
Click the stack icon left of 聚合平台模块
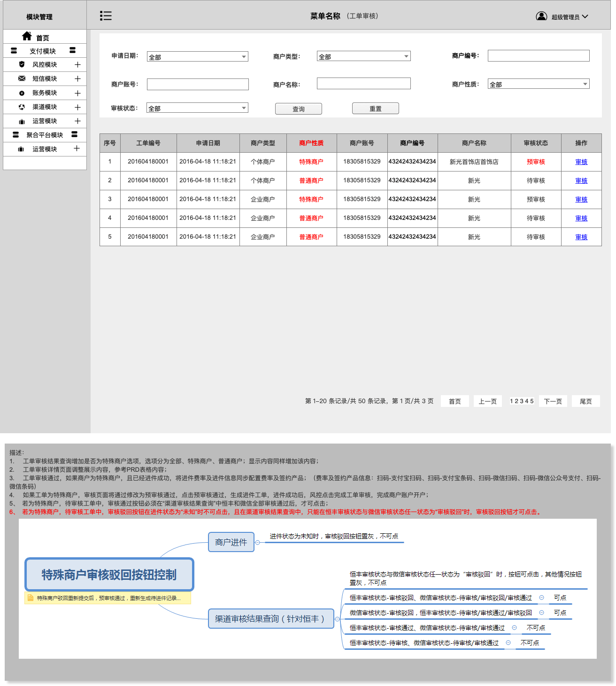15,134
